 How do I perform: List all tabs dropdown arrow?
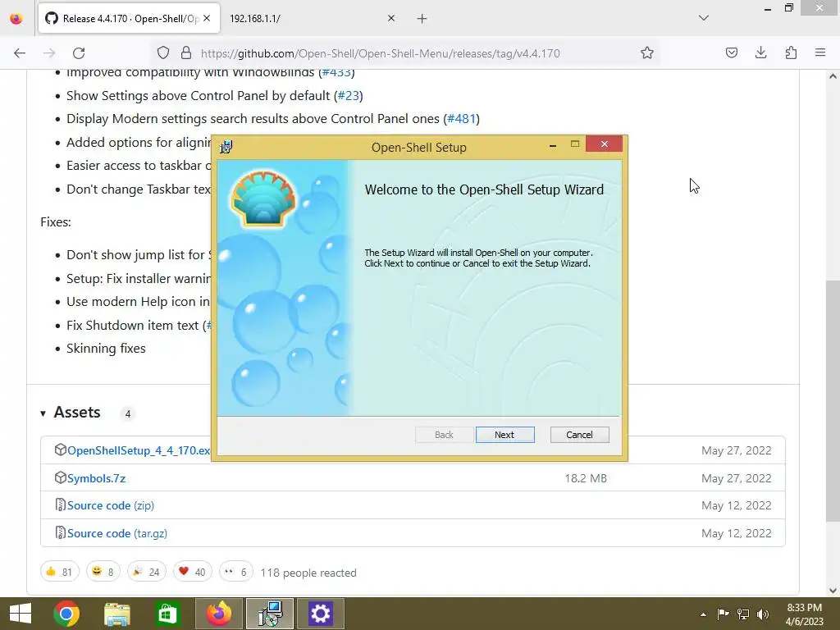[703, 18]
